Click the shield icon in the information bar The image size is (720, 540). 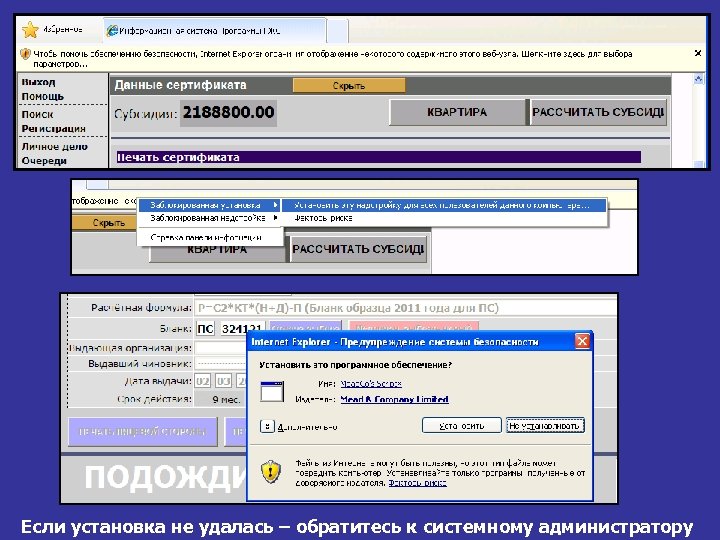tap(25, 54)
